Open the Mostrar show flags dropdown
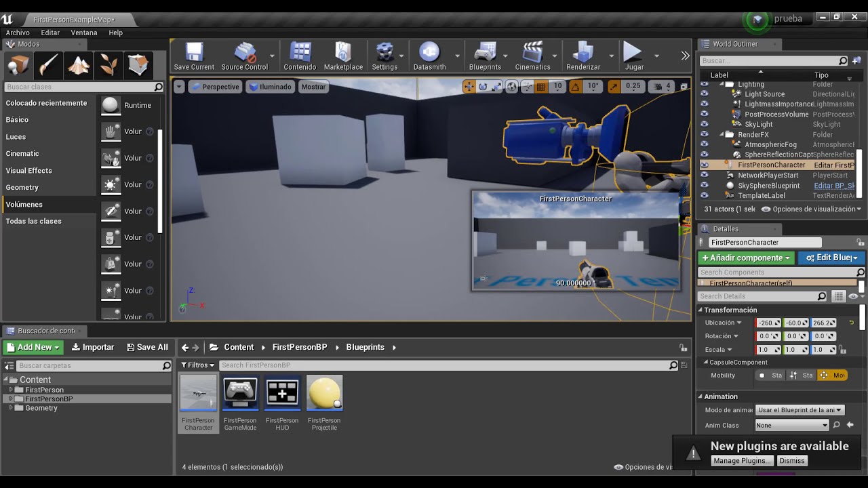This screenshot has height=488, width=868. click(x=313, y=87)
